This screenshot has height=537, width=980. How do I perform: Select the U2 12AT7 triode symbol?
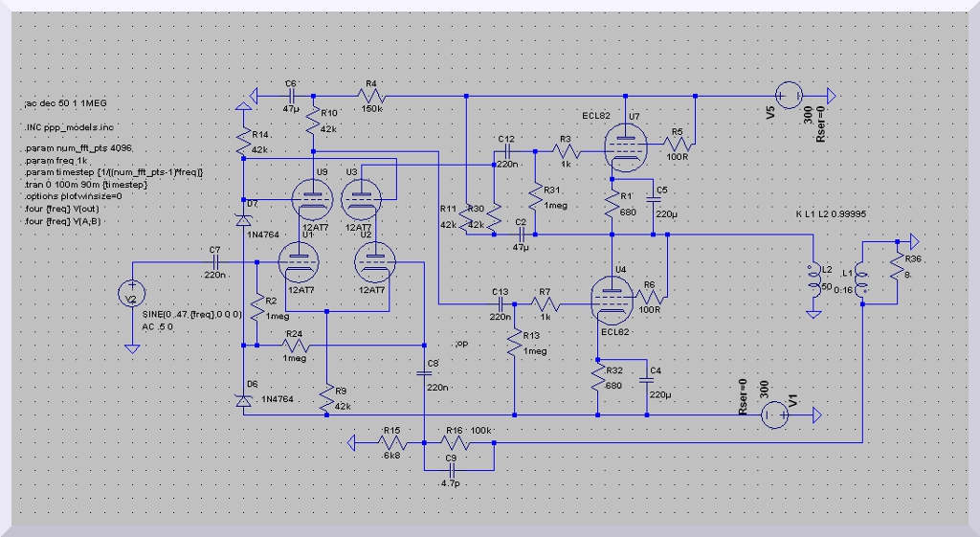(x=374, y=260)
